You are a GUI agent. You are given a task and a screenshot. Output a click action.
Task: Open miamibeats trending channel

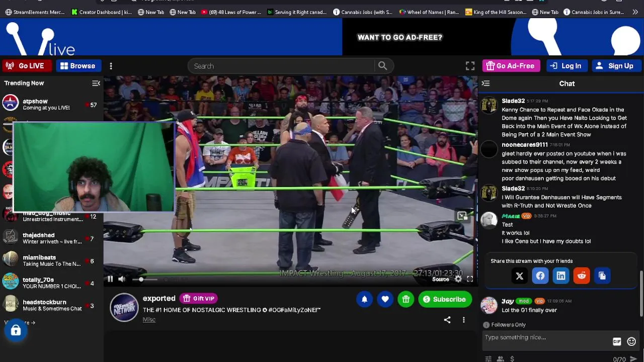point(50,260)
